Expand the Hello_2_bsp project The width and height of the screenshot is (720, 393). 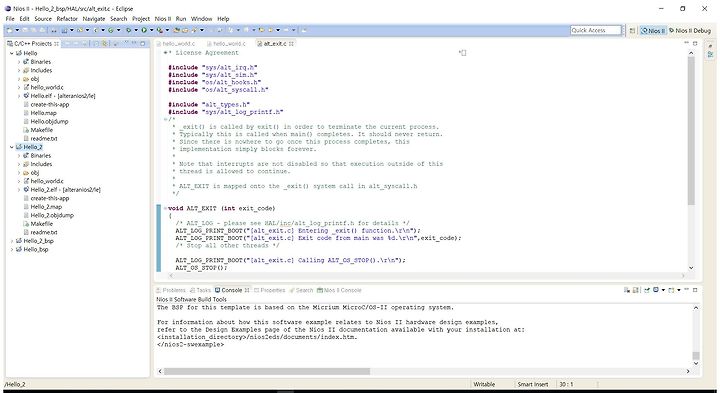[11, 241]
